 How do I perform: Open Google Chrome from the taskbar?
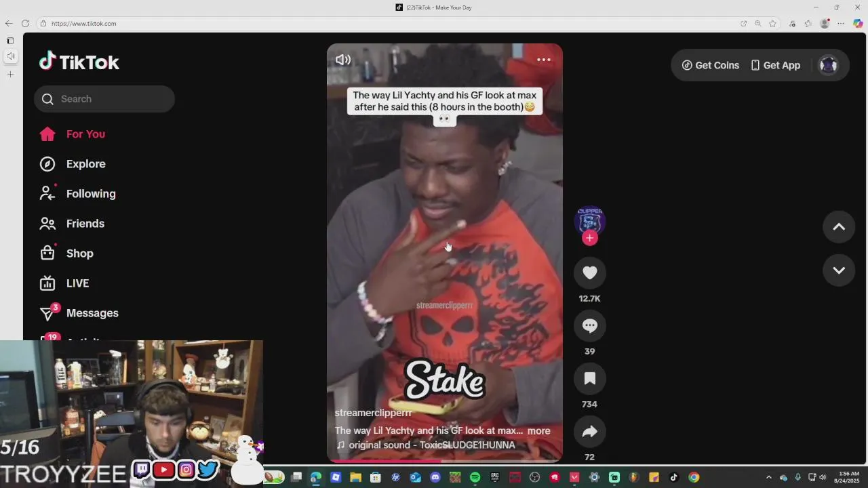(x=694, y=478)
